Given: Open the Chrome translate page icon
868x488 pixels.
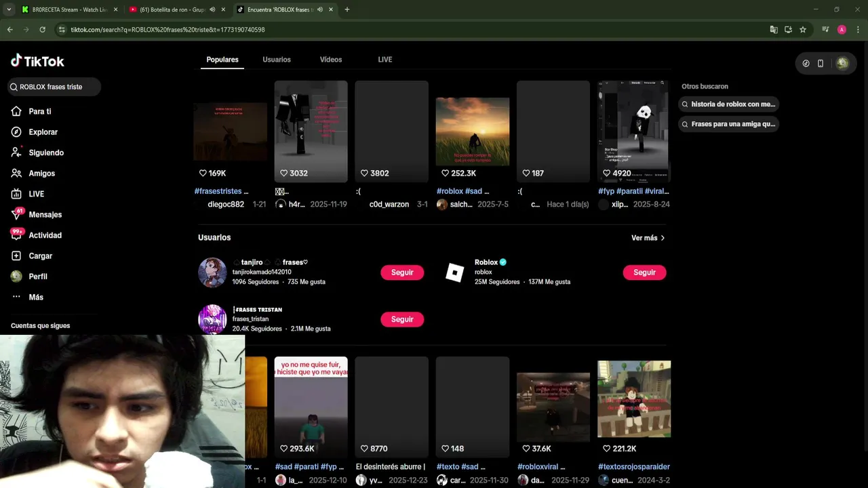Looking at the screenshot, I should [x=774, y=30].
